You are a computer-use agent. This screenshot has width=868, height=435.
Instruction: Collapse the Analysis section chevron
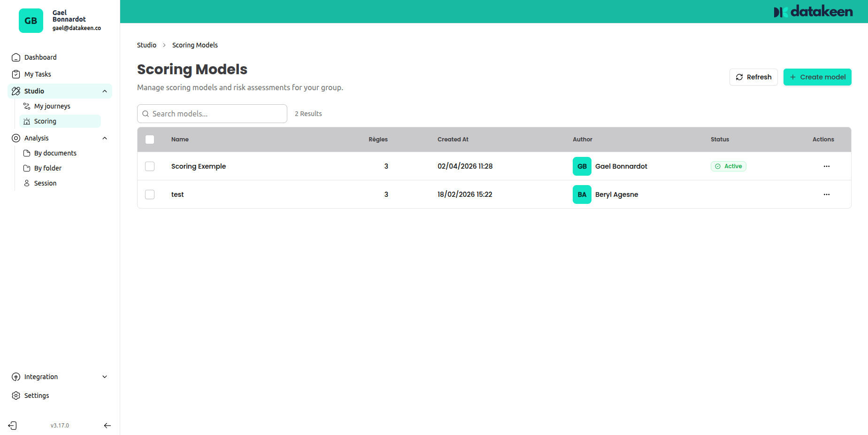coord(105,138)
